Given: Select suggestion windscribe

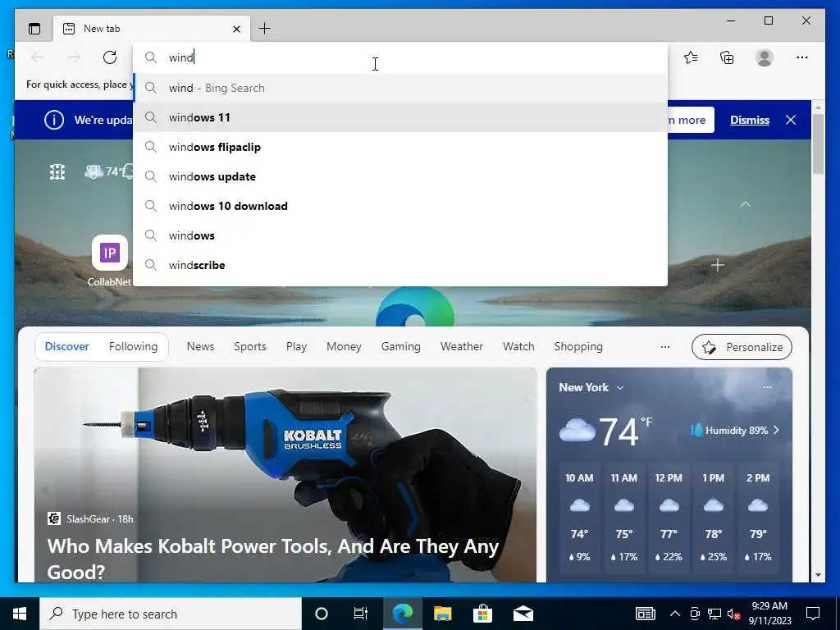Looking at the screenshot, I should pyautogui.click(x=400, y=265).
